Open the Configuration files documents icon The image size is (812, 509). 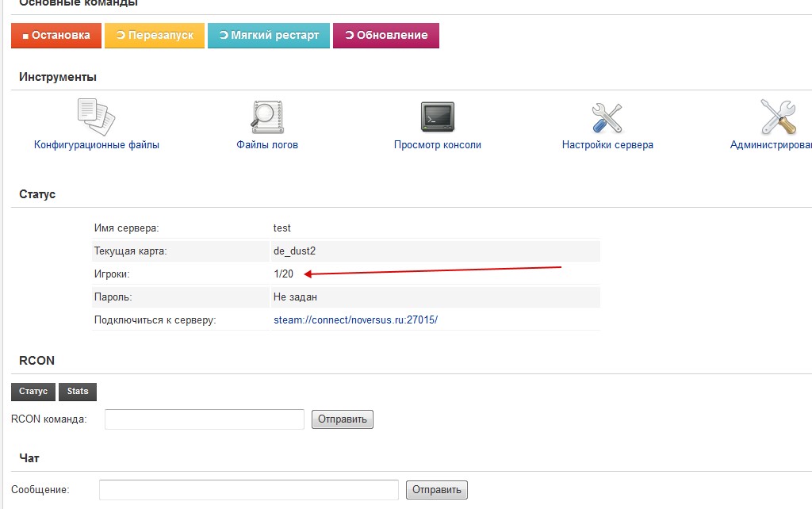click(97, 117)
